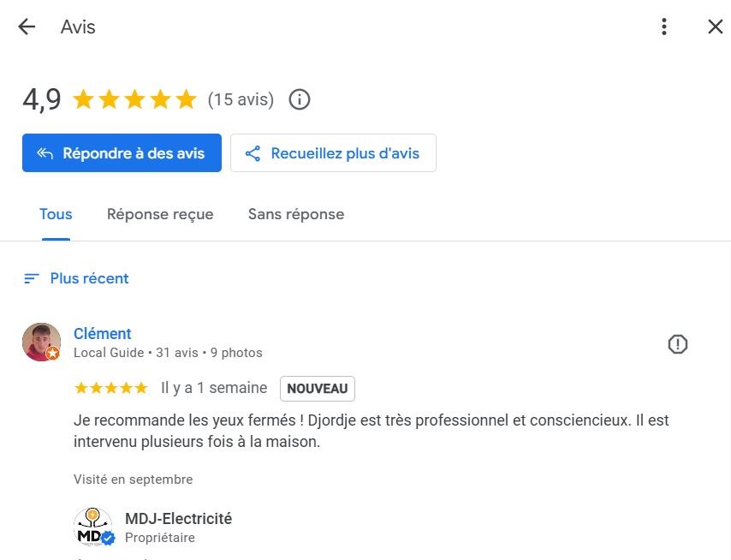
Task: Select the Réponse reçue tab
Action: [x=160, y=214]
